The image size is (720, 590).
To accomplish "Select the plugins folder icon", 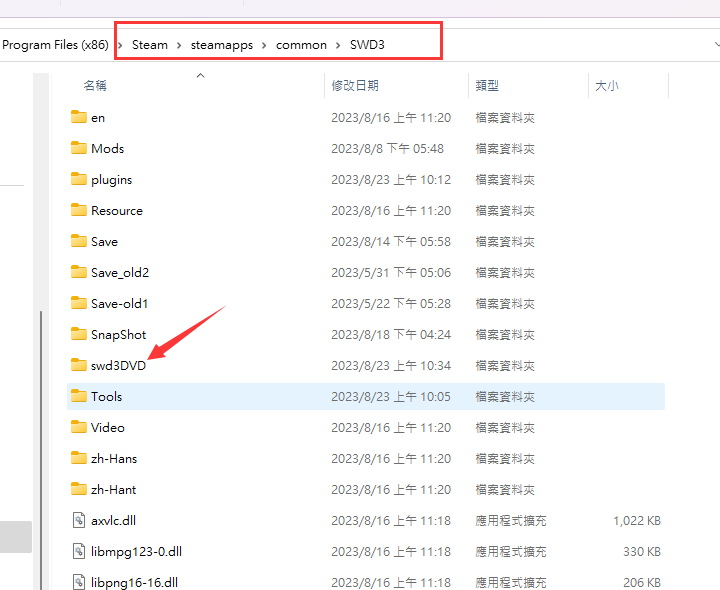I will (x=79, y=180).
